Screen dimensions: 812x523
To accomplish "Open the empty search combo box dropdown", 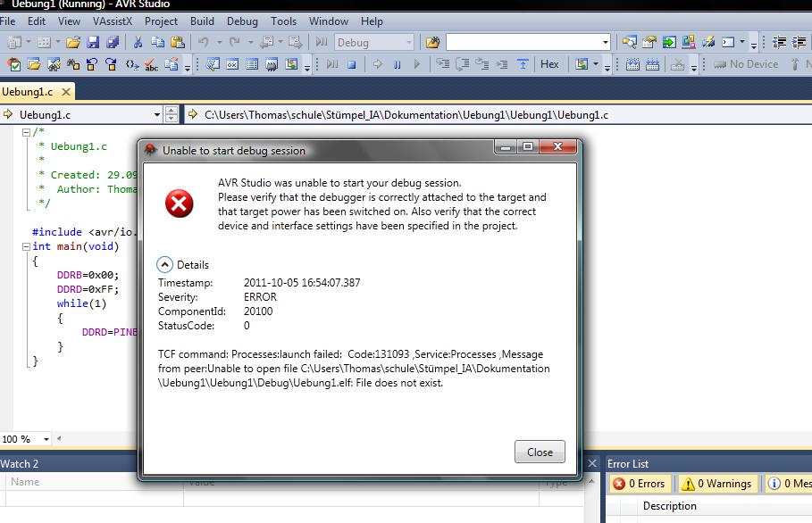I will point(606,43).
